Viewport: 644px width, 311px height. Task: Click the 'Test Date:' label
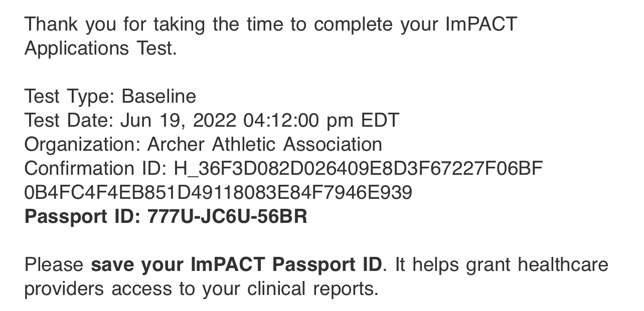point(69,120)
